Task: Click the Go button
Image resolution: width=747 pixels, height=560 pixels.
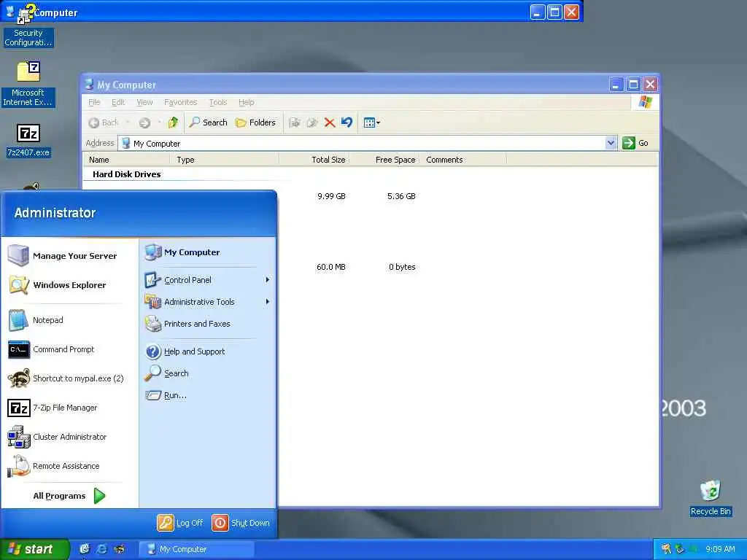Action: click(636, 143)
